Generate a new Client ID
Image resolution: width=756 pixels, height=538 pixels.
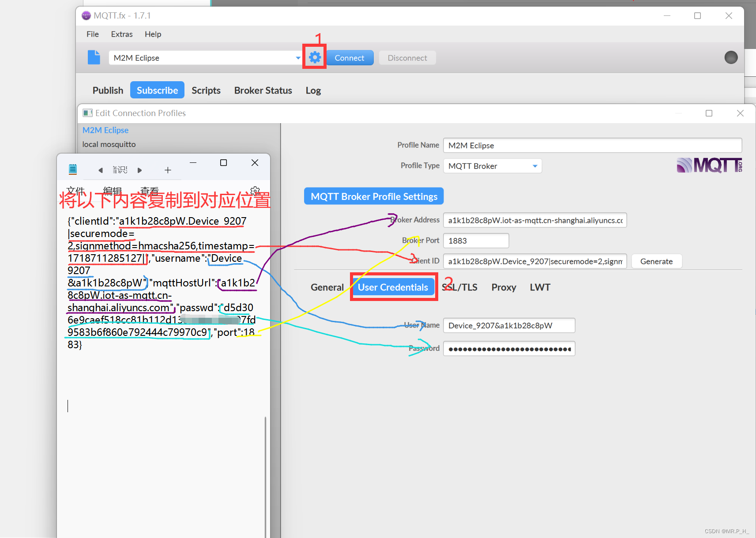coord(656,261)
